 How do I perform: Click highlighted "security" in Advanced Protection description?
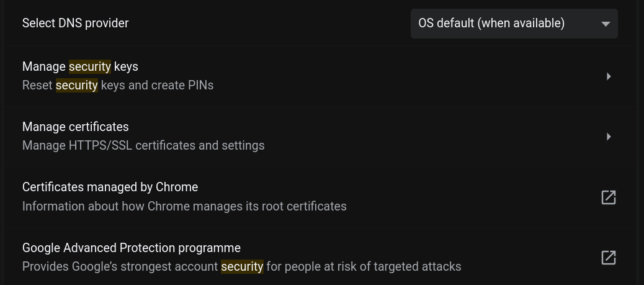pos(243,266)
